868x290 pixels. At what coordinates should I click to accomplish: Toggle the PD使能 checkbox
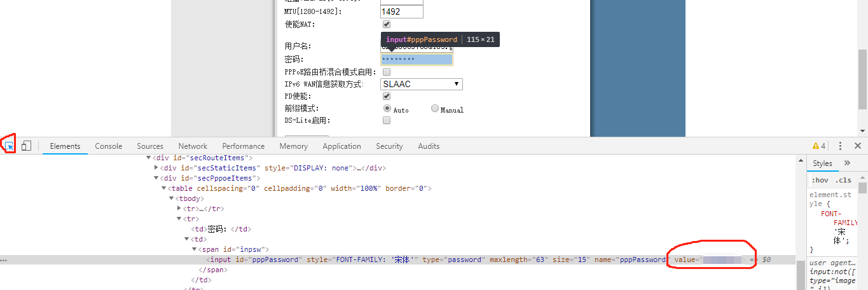click(x=387, y=96)
